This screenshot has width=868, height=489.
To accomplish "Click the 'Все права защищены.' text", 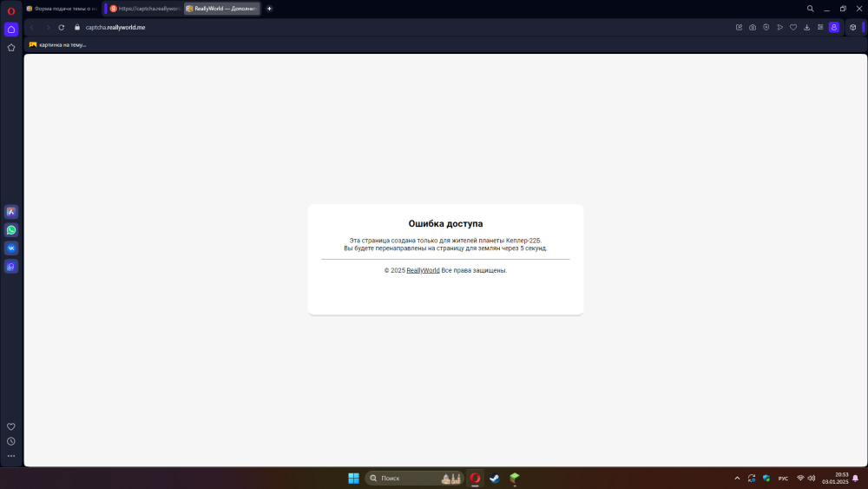I will pos(474,270).
